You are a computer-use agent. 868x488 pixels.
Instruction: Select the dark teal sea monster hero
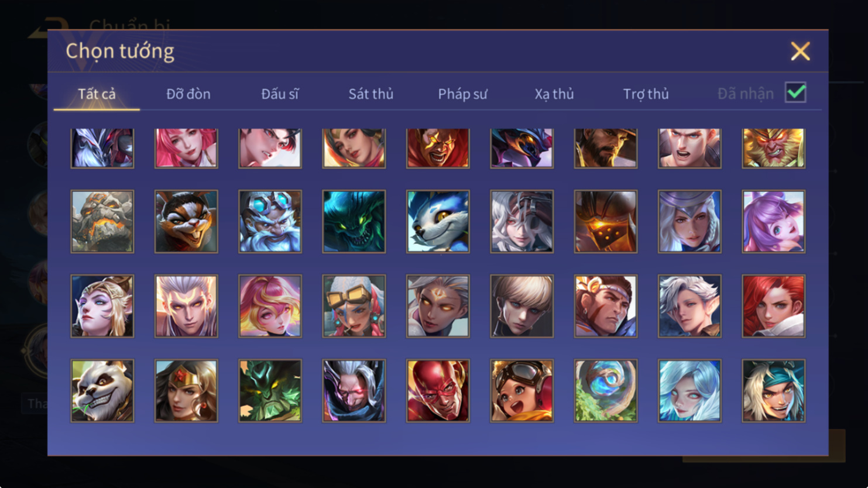click(354, 222)
